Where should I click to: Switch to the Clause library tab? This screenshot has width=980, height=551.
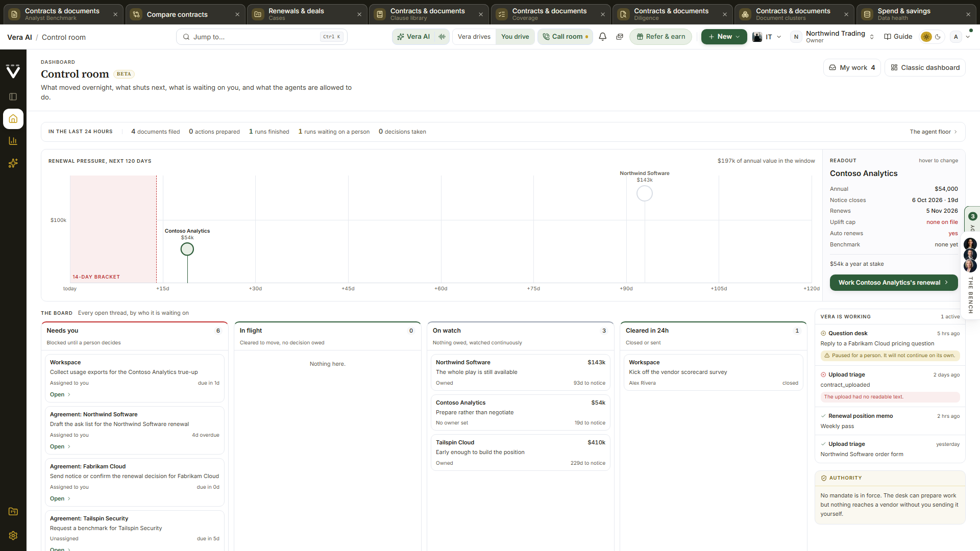pos(429,14)
